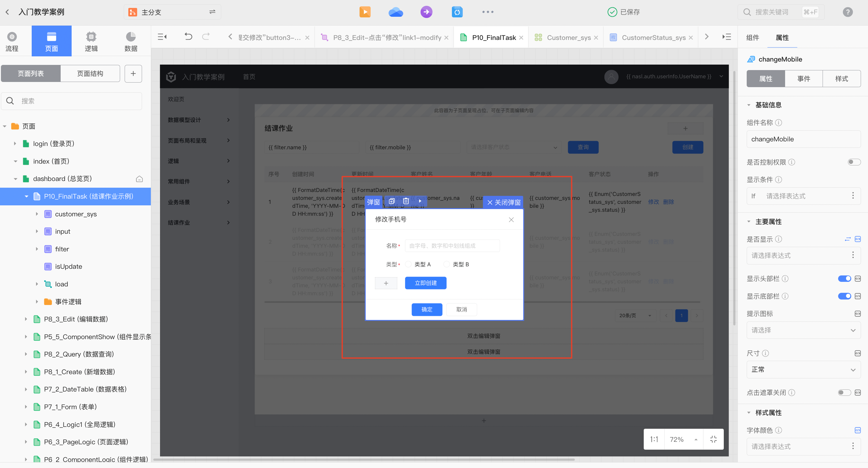
Task: Toggle 显示头部栏 switch
Action: (x=845, y=279)
